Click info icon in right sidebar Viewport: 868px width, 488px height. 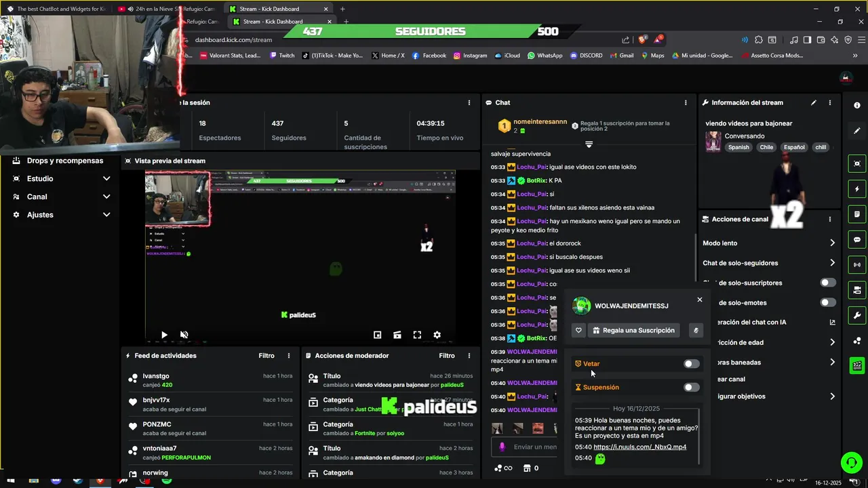(x=857, y=106)
